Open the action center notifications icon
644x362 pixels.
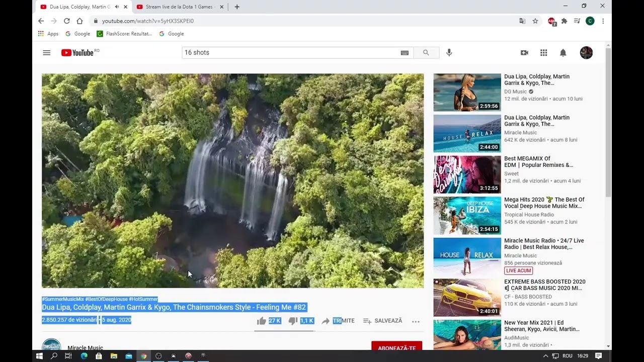pos(598,356)
